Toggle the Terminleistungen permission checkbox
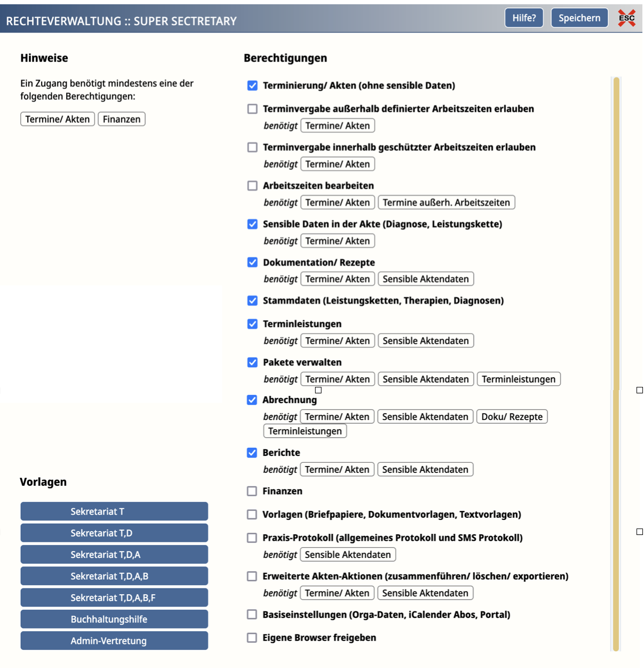The image size is (644, 668). 253,324
